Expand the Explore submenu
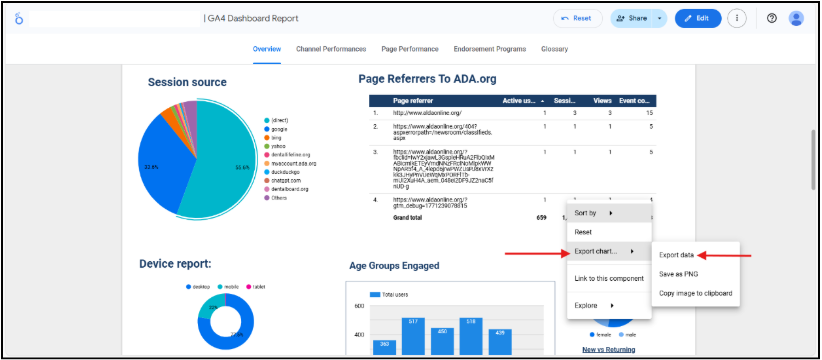The image size is (822, 360). click(x=609, y=306)
